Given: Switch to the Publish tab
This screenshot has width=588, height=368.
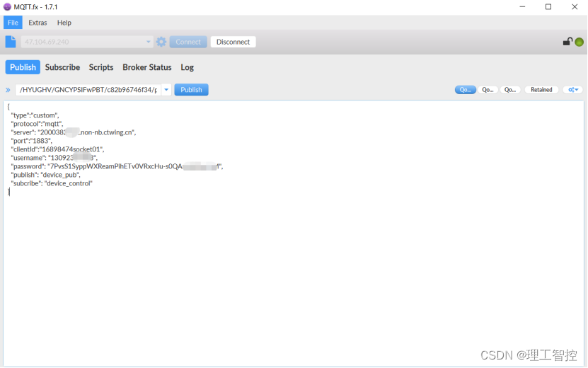Looking at the screenshot, I should (x=23, y=67).
